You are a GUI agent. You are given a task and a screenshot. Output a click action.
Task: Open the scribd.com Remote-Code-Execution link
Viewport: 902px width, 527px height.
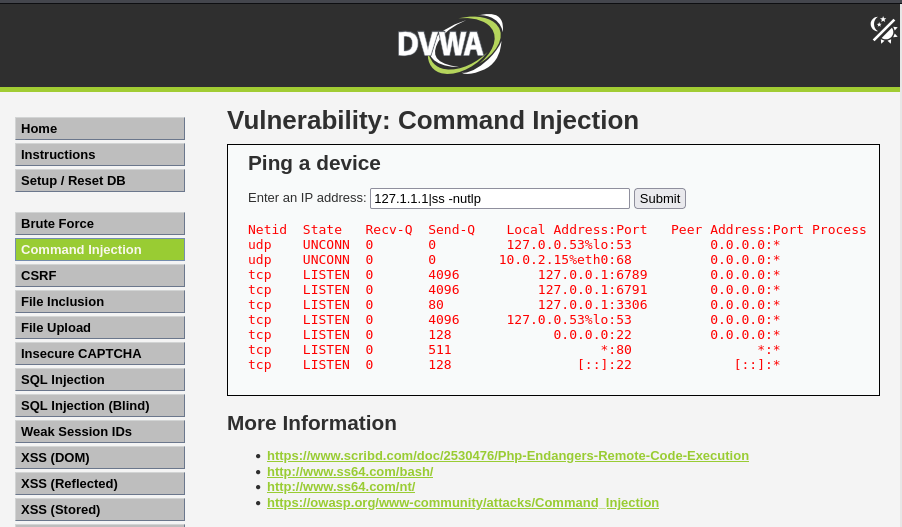click(x=507, y=456)
